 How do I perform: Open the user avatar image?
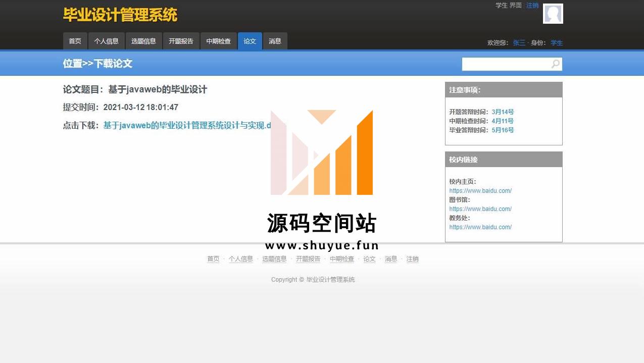[553, 14]
